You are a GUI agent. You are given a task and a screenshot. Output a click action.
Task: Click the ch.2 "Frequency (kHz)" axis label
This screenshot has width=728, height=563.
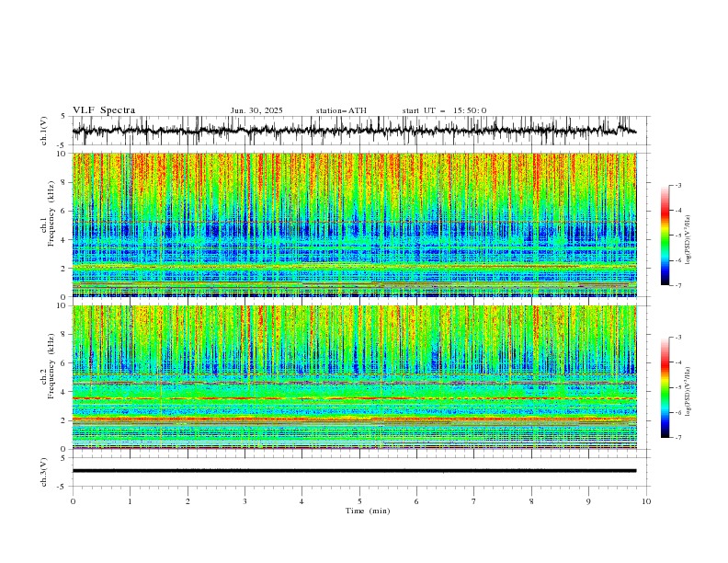point(51,366)
